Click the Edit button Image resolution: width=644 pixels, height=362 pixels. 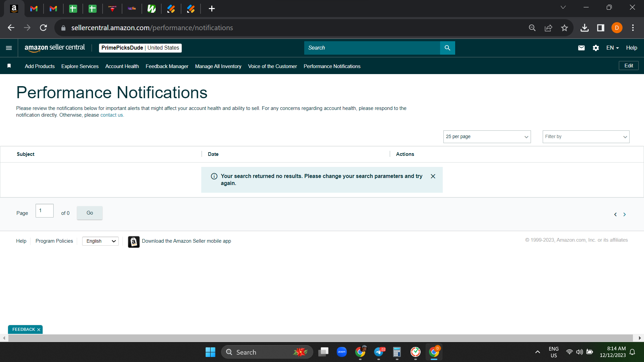(629, 66)
